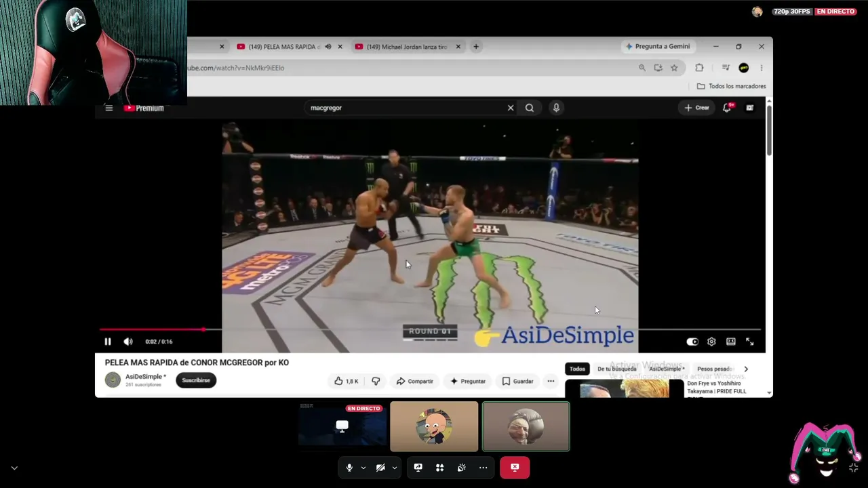The height and width of the screenshot is (488, 868).
Task: Like the video with thumbs up
Action: [346, 381]
